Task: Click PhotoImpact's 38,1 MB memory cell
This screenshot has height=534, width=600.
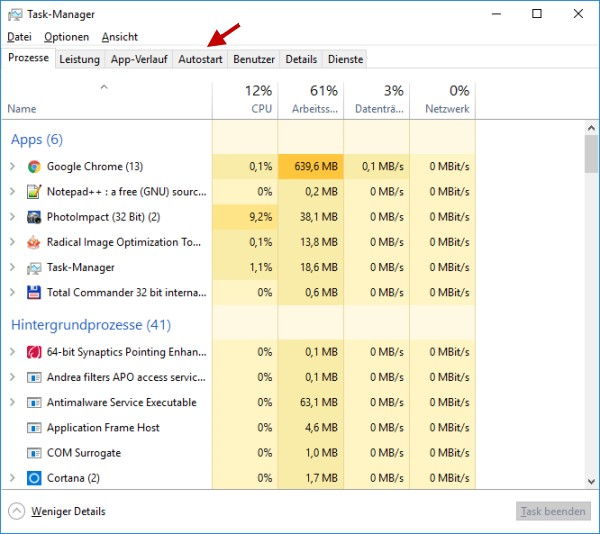Action: coord(311,217)
